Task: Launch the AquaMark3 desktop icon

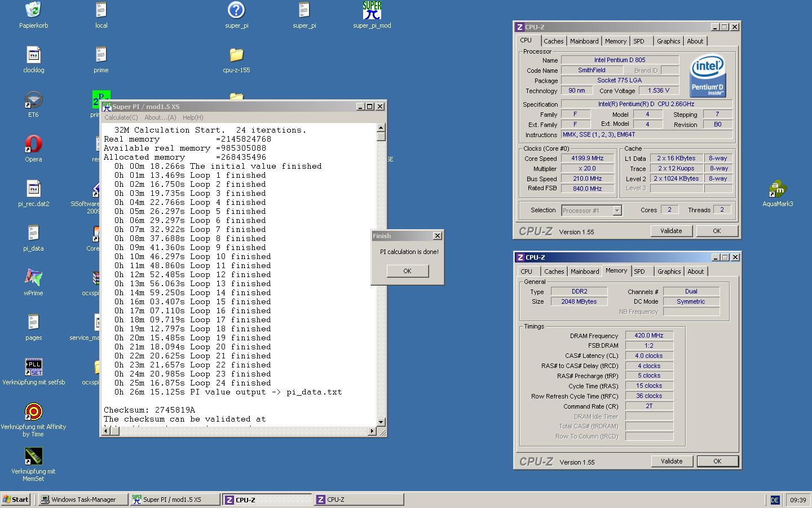Action: coord(778,189)
